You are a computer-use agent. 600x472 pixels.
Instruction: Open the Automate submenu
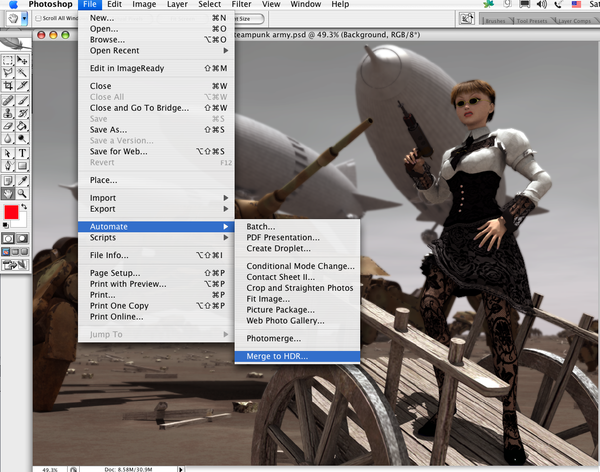point(156,227)
